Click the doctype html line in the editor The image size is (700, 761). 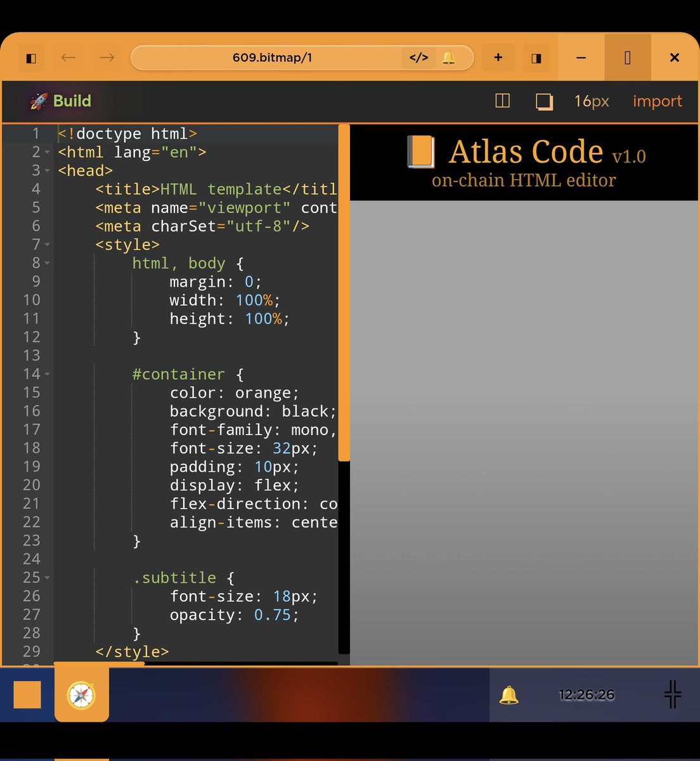(127, 134)
